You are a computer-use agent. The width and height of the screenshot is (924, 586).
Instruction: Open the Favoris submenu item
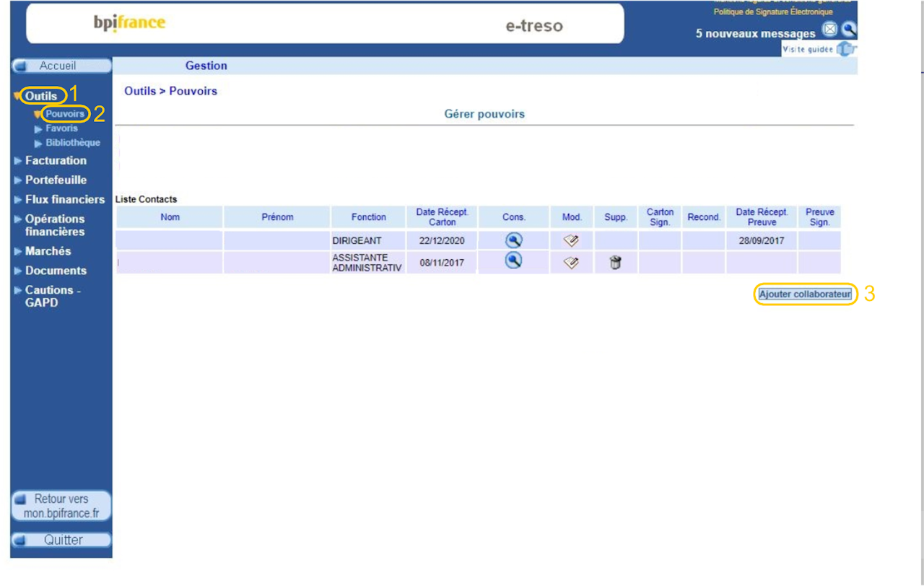point(61,128)
